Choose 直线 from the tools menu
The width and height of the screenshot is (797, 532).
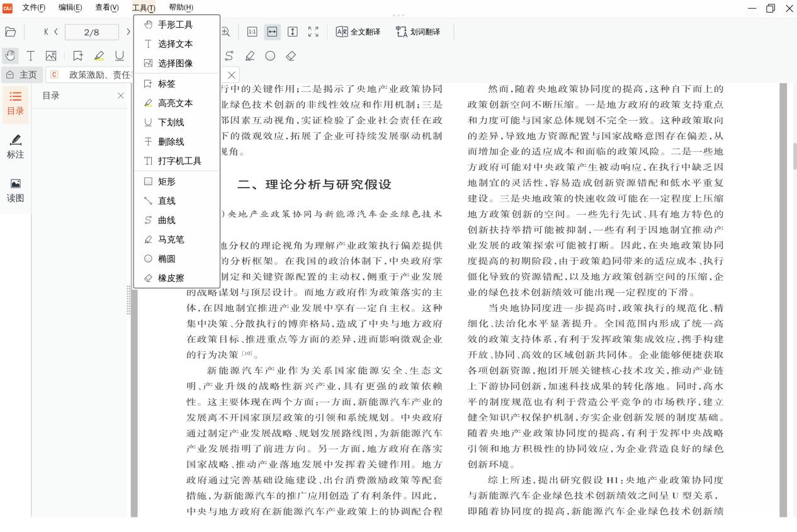pyautogui.click(x=177, y=201)
